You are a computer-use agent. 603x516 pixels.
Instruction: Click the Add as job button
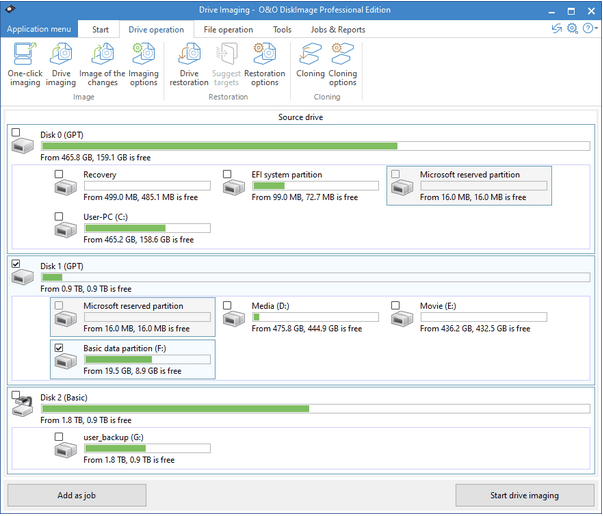(77, 496)
